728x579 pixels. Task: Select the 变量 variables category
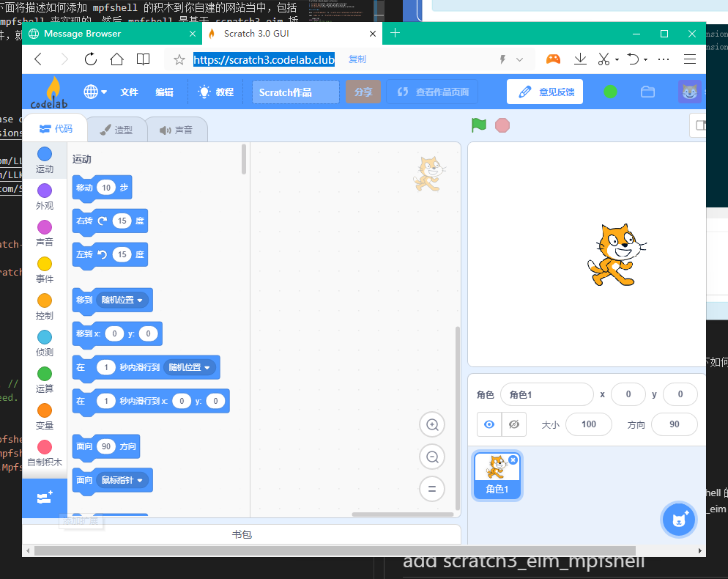point(45,417)
